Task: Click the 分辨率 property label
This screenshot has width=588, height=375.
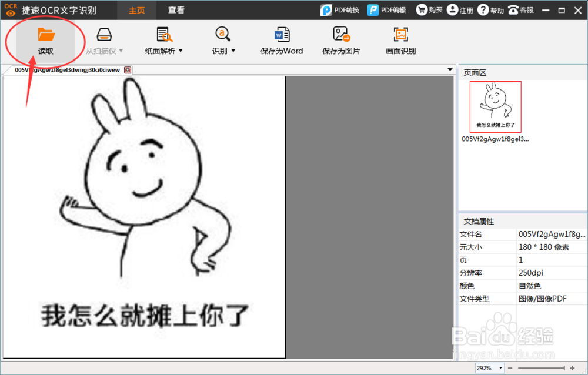Action: pyautogui.click(x=471, y=273)
